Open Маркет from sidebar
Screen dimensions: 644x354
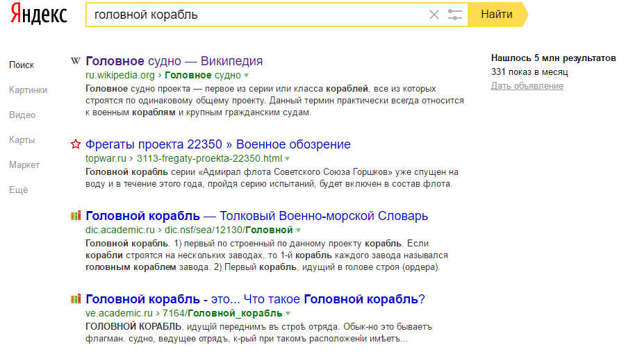(24, 165)
